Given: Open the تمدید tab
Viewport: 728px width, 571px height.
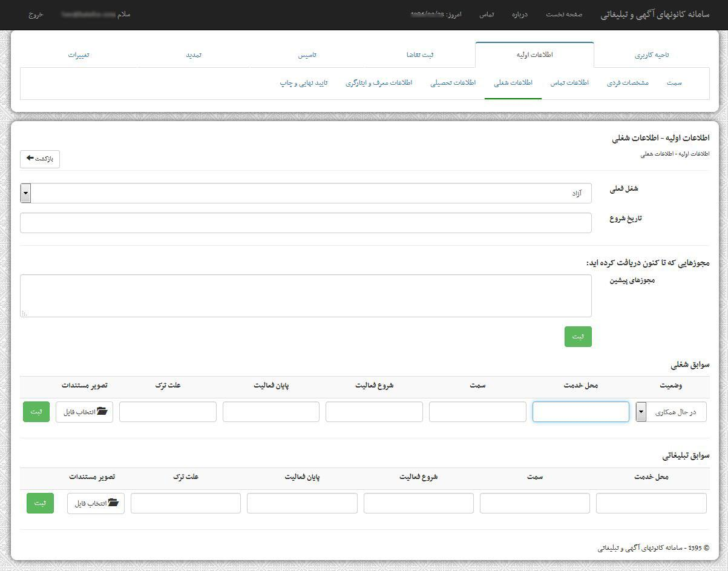Looking at the screenshot, I should coord(194,54).
